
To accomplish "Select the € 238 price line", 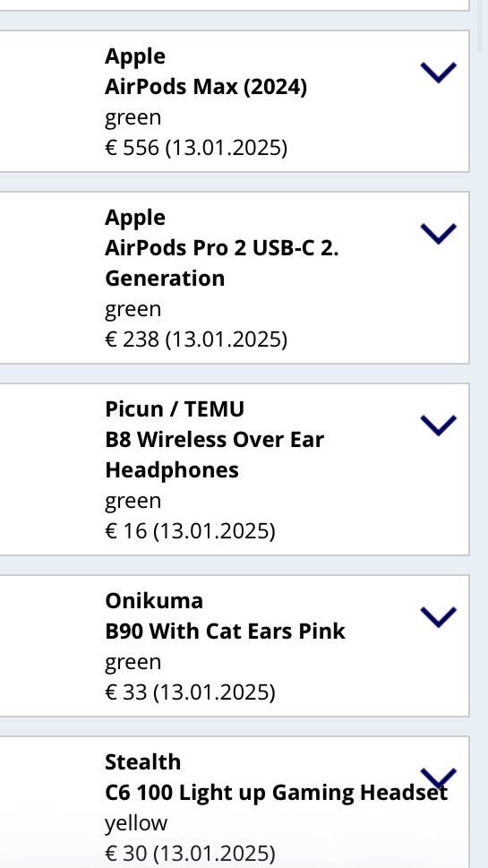I will pos(196,339).
